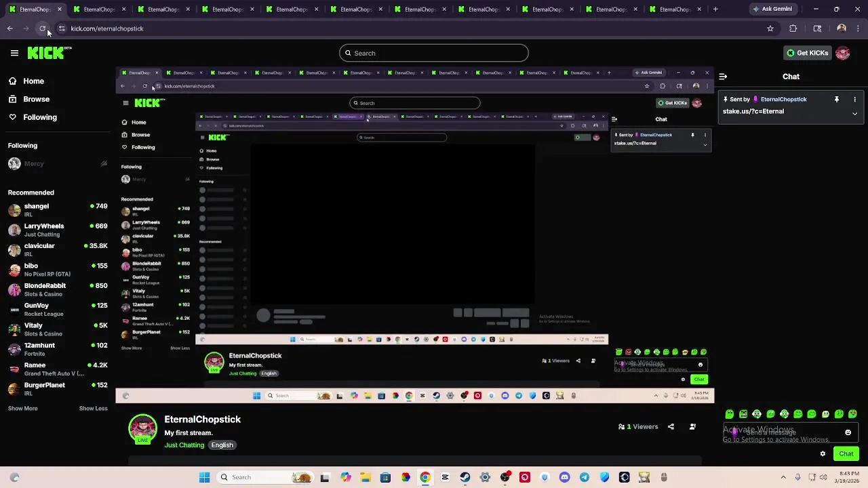Expand the list with Show More

[x=22, y=409]
